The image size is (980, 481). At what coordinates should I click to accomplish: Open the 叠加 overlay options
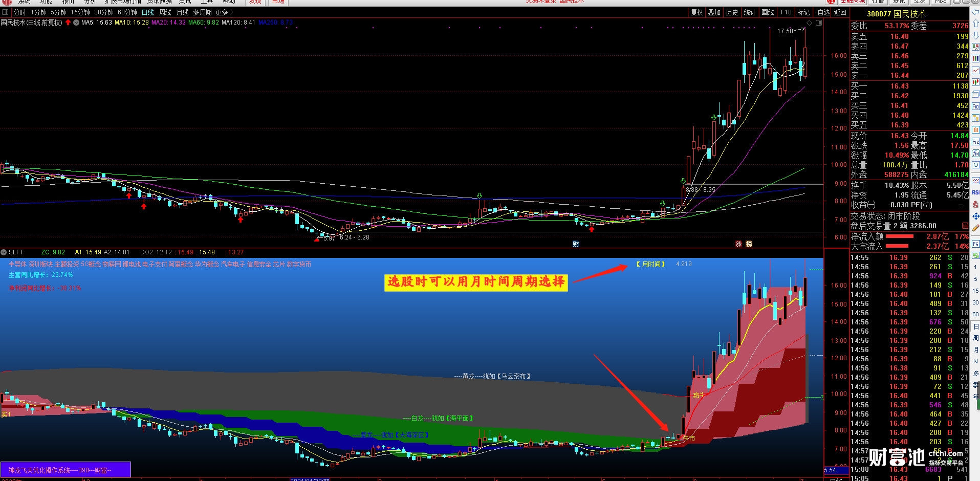click(714, 12)
